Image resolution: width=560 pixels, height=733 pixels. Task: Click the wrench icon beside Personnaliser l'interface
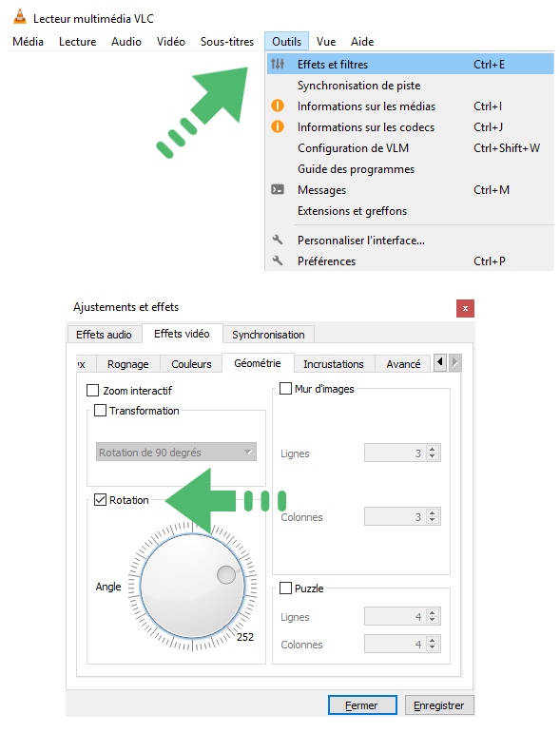coord(278,240)
